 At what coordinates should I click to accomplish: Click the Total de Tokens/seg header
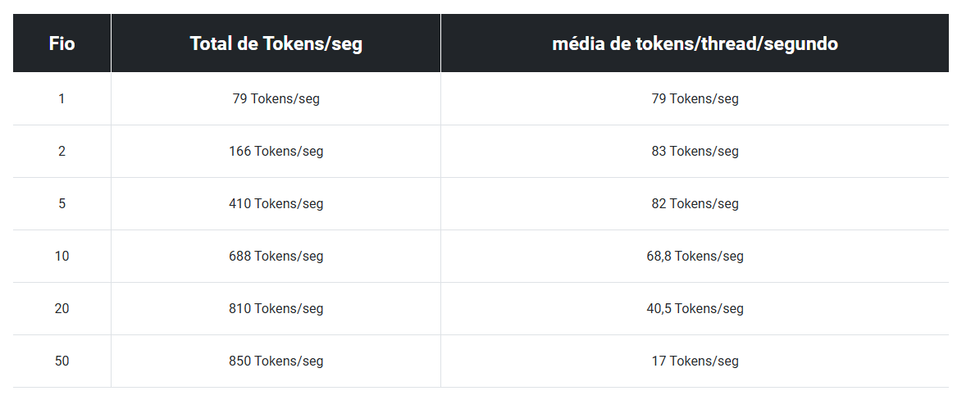click(x=276, y=43)
